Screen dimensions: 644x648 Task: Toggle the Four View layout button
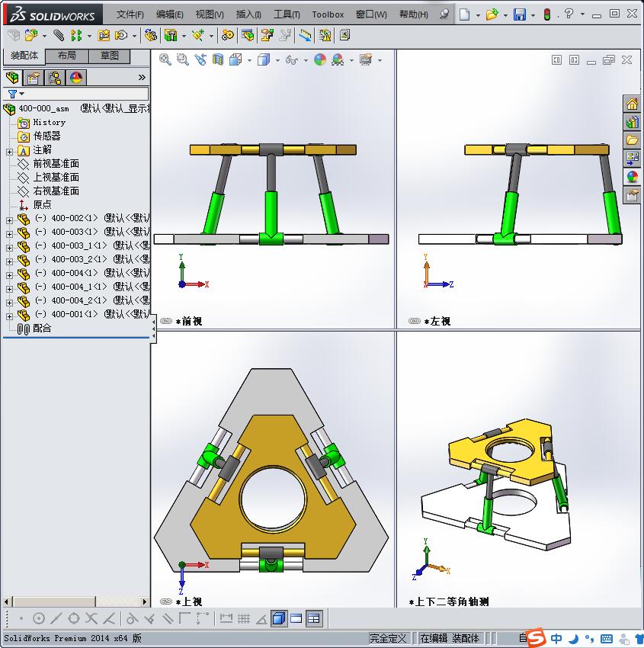[x=314, y=619]
